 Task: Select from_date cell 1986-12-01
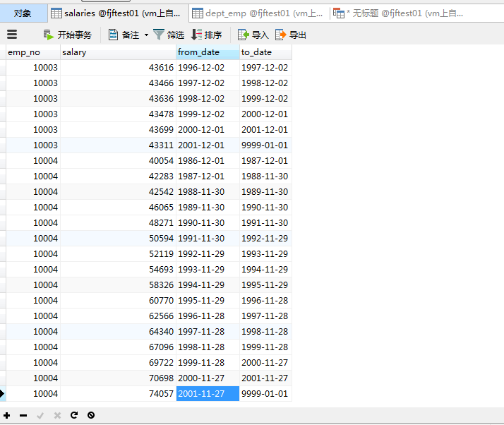click(208, 161)
